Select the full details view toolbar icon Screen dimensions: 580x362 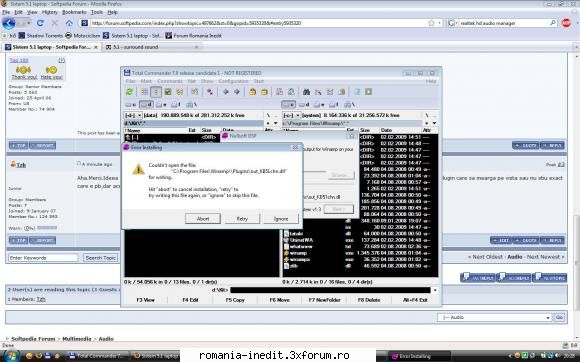point(156,92)
